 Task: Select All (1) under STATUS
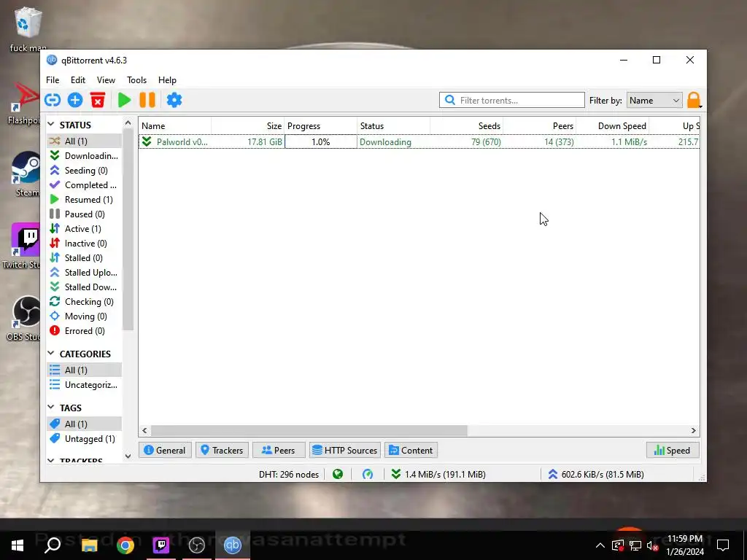click(x=85, y=141)
